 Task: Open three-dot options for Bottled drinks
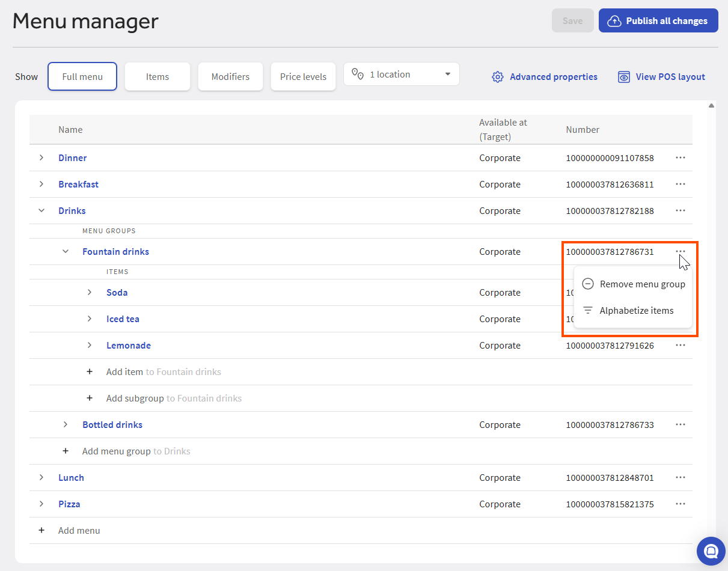680,424
